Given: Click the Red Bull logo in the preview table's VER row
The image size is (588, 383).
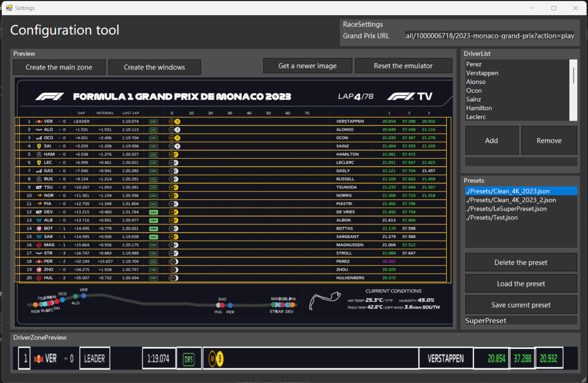Looking at the screenshot, I should coord(39,122).
